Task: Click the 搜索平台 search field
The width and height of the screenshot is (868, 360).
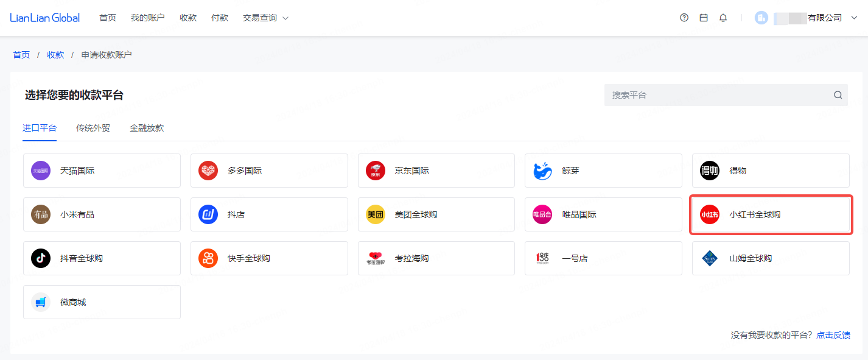Action: tap(718, 95)
